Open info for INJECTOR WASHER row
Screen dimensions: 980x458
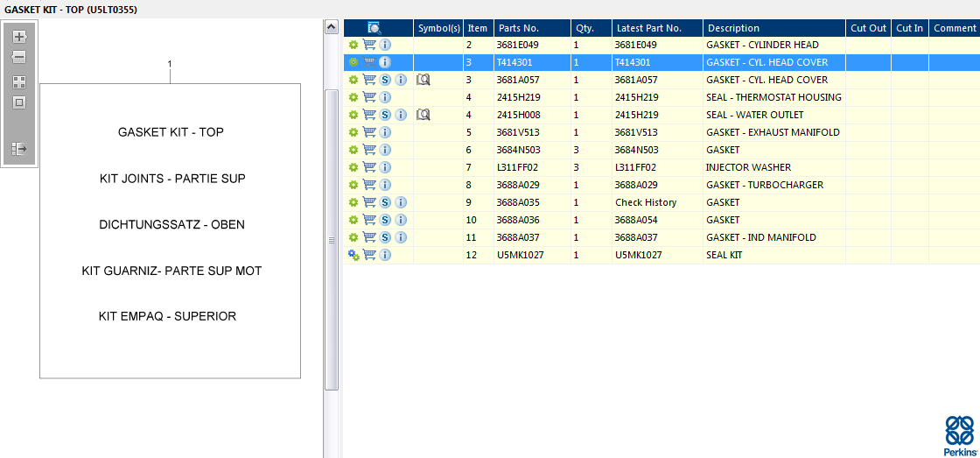(385, 167)
